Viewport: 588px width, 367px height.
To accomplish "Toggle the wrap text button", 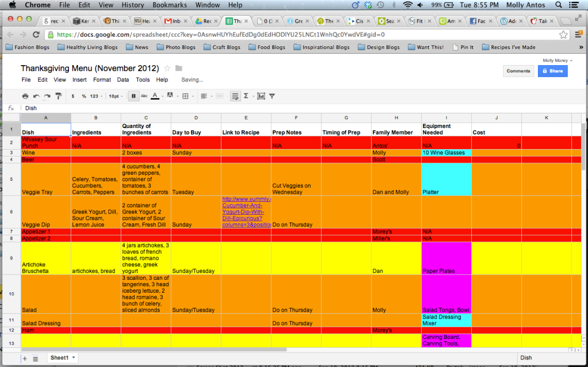I will pos(235,96).
